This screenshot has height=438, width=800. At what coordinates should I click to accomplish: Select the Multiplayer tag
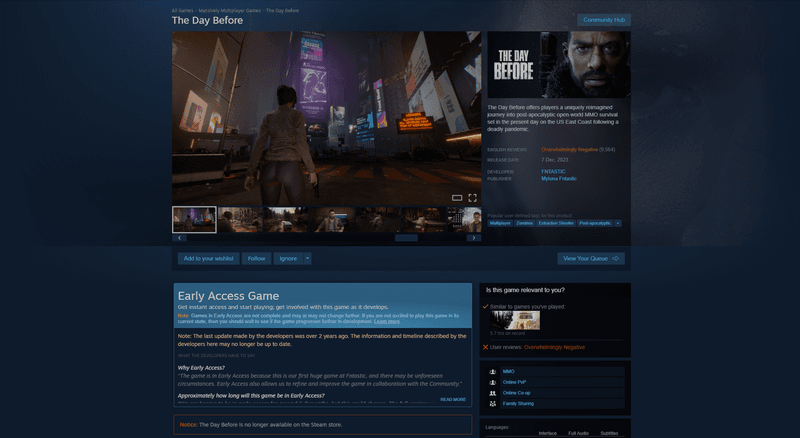tap(500, 223)
